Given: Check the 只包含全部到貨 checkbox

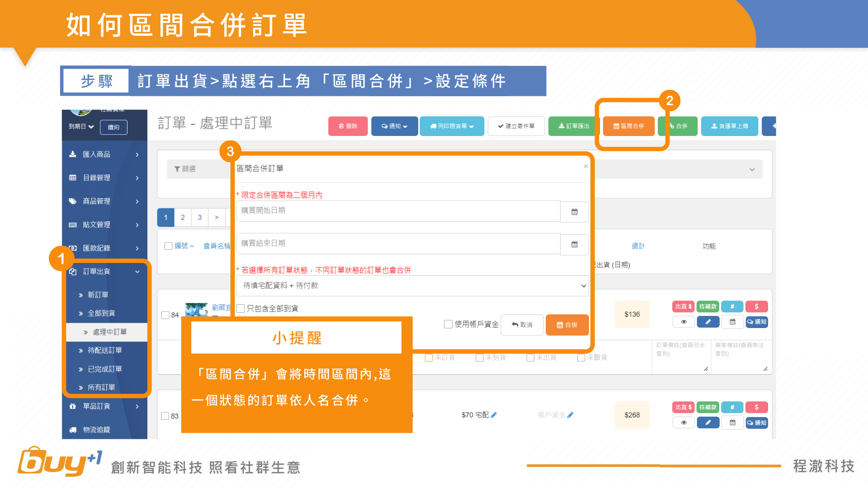Looking at the screenshot, I should 241,308.
